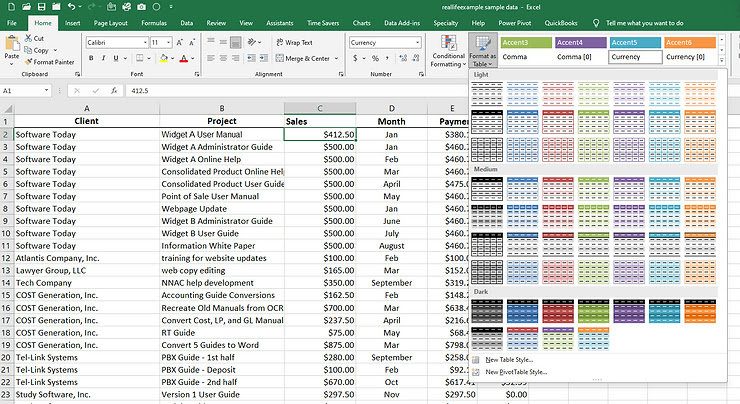740x404 pixels.
Task: Click the Borders grid icon
Action: coord(140,58)
